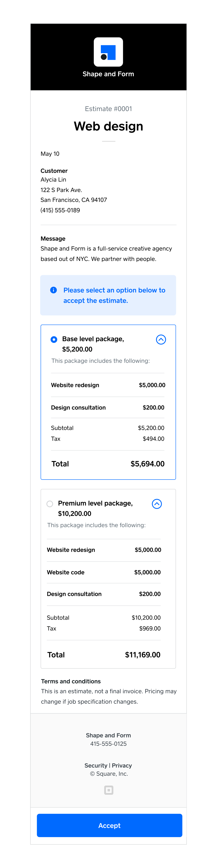Click the collapse chevron on Premium level package
The height and width of the screenshot is (868, 217).
pos(156,504)
